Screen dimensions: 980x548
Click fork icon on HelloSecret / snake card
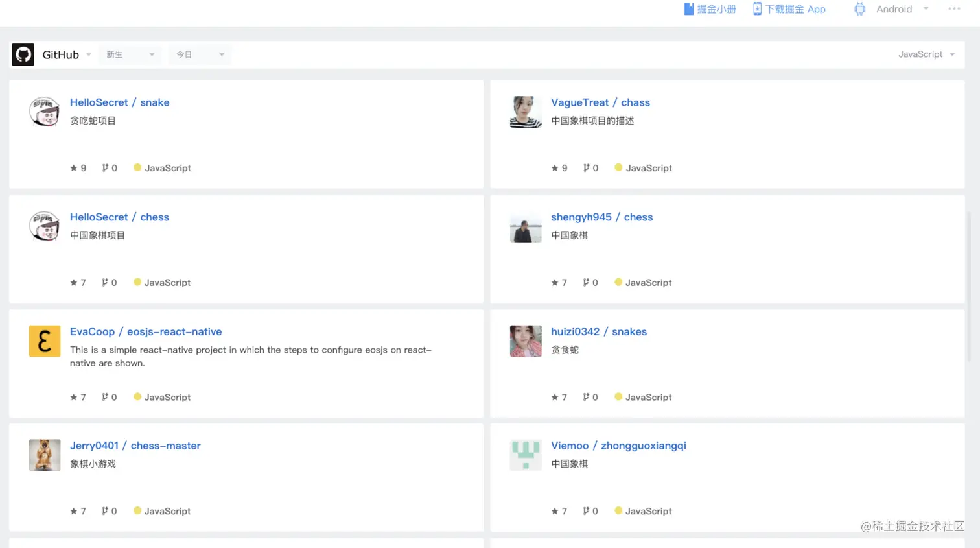tap(105, 168)
